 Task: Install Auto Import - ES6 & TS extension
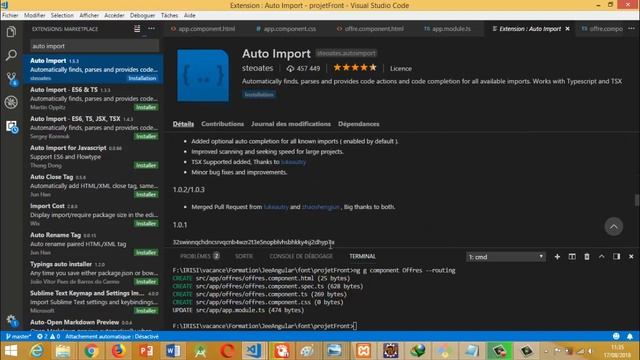[x=146, y=107]
